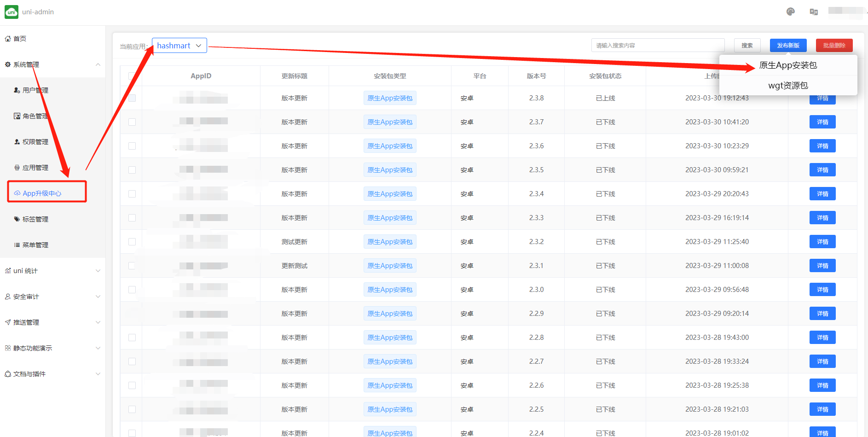Check the row checkbox for version 2.3.2
The height and width of the screenshot is (437, 868).
coord(132,242)
